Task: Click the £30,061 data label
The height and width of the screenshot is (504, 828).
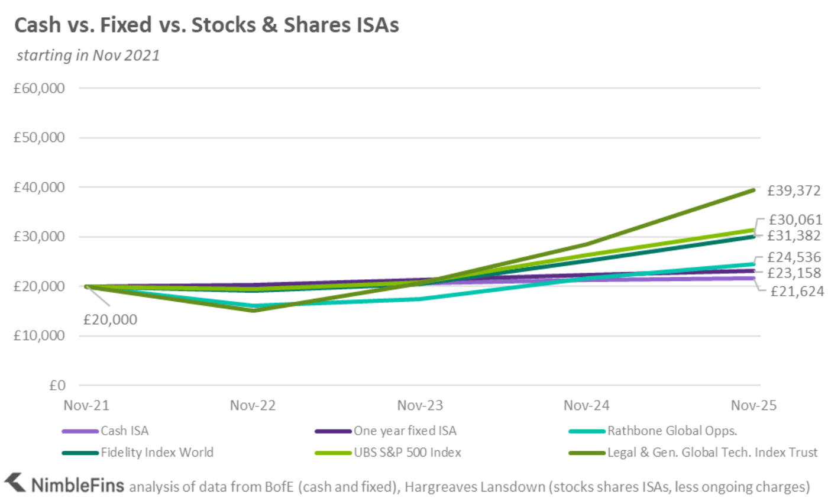Action: 795,220
